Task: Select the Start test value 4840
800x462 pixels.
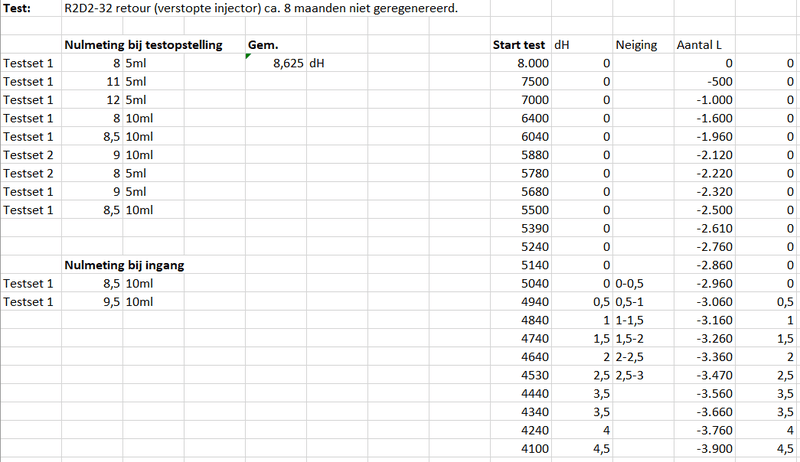Action: pos(535,320)
